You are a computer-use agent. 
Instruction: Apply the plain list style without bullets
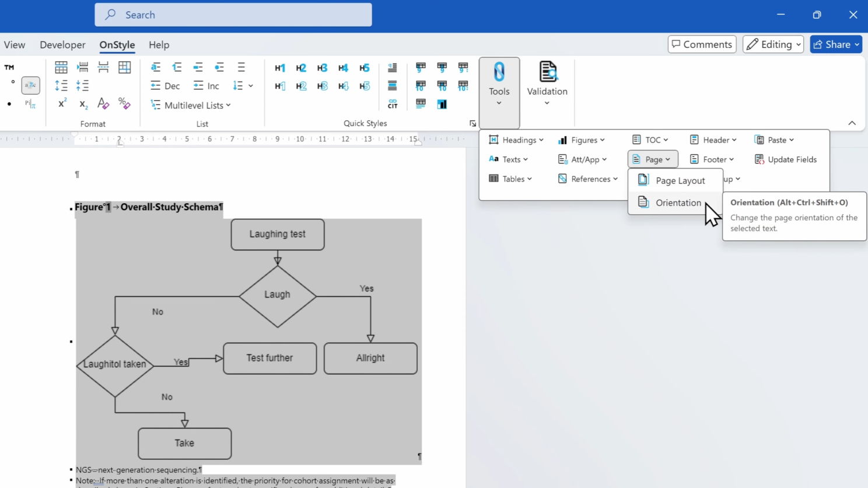241,67
